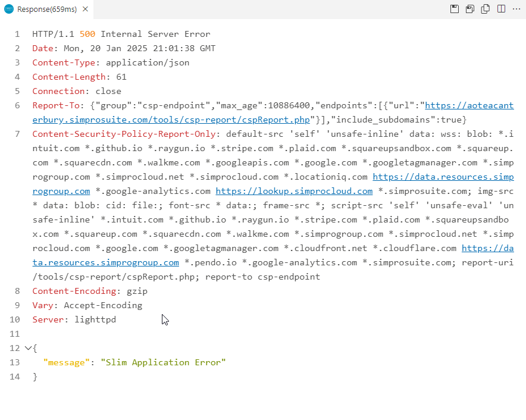
Task: Click line number 14 in the gutter
Action: pos(15,377)
